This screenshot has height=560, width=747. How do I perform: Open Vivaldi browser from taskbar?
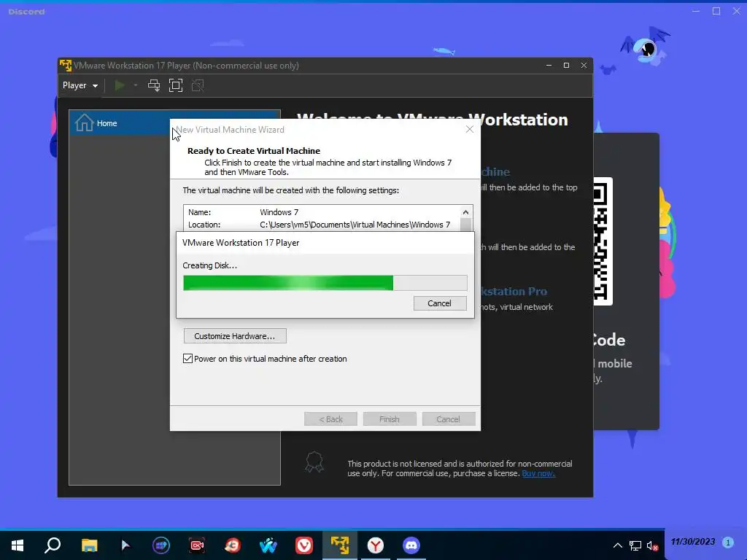[304, 545]
